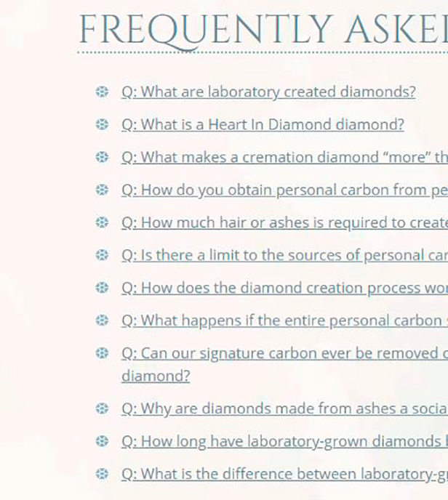Open the diamond creation process question

(x=284, y=289)
